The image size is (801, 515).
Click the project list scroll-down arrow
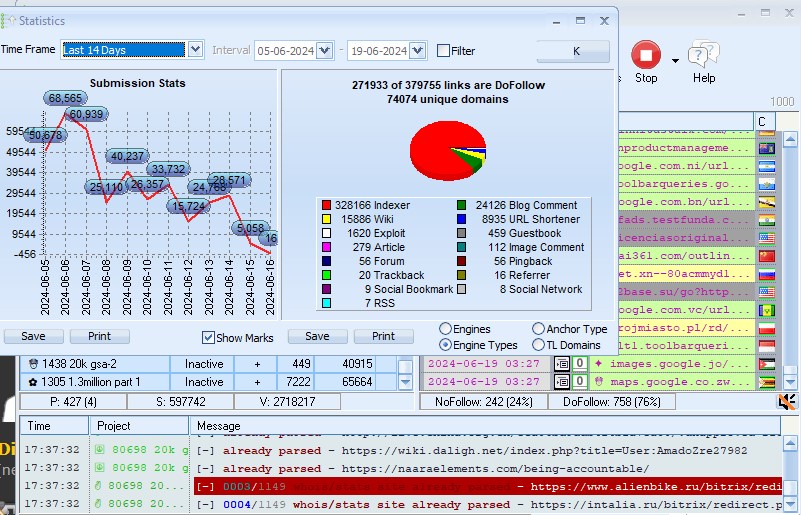tap(405, 382)
